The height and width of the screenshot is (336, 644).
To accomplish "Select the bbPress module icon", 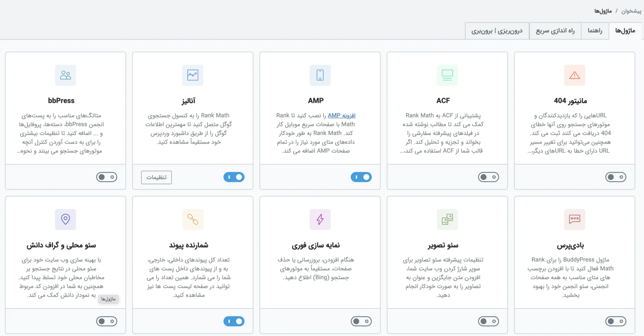I will click(x=65, y=75).
